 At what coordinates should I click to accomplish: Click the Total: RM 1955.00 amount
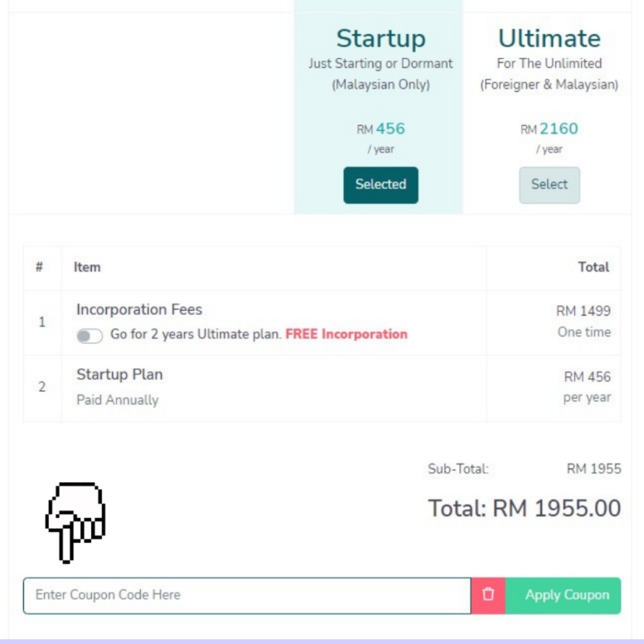tap(525, 508)
